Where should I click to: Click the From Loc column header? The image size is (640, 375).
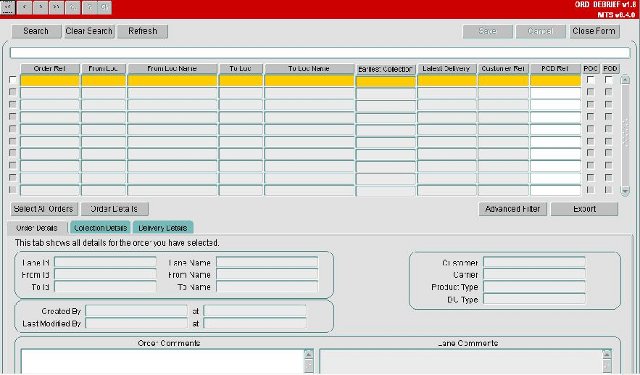point(104,69)
